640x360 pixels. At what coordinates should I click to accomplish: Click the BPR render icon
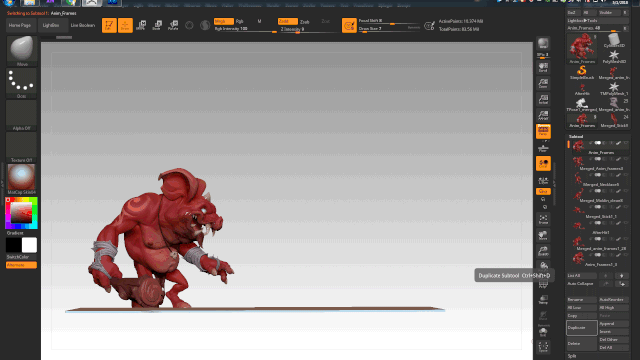pos(543,44)
